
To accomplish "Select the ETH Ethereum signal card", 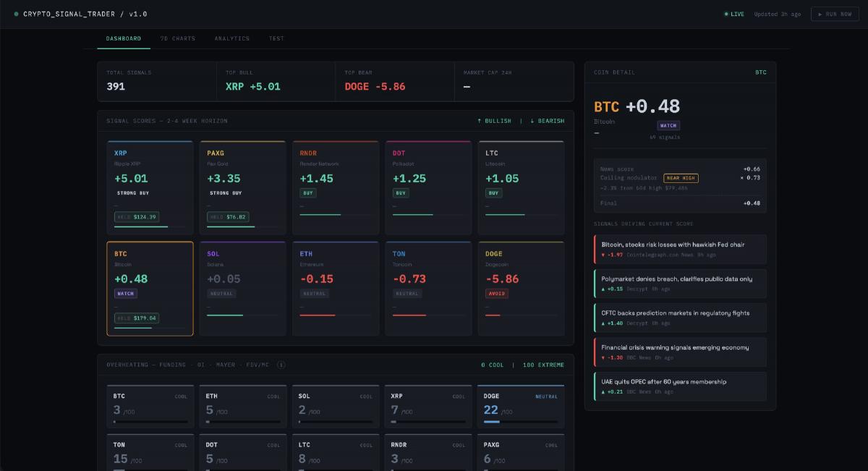I will 336,289.
